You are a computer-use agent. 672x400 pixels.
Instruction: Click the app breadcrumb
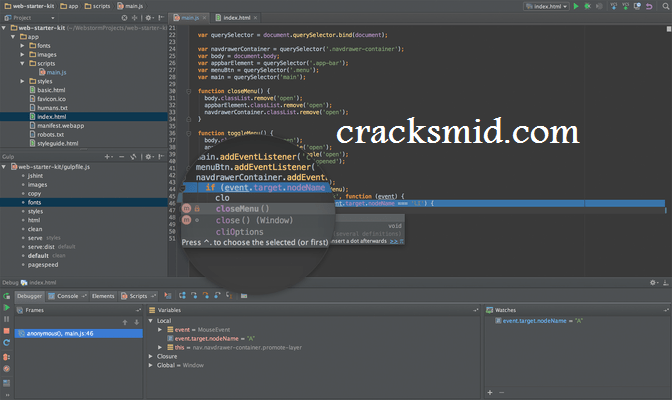pos(69,6)
